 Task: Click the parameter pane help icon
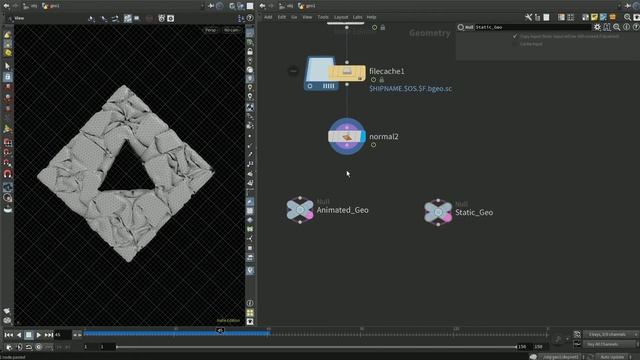[x=636, y=27]
